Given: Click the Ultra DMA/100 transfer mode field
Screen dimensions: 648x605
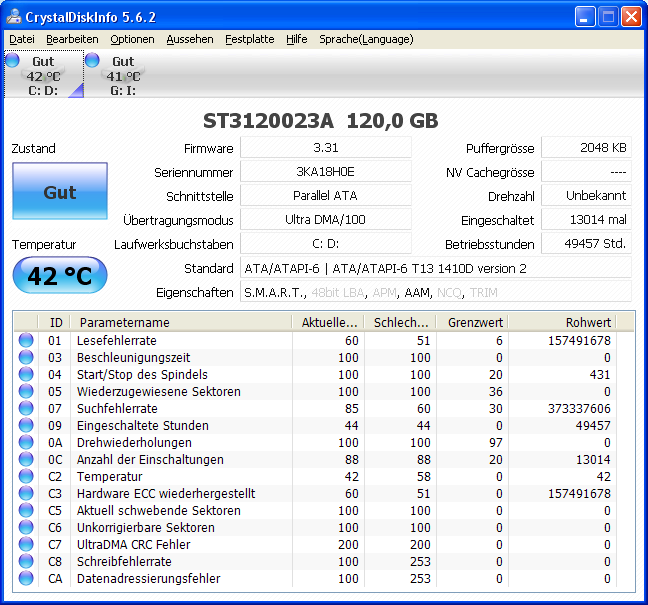Looking at the screenshot, I should (326, 219).
